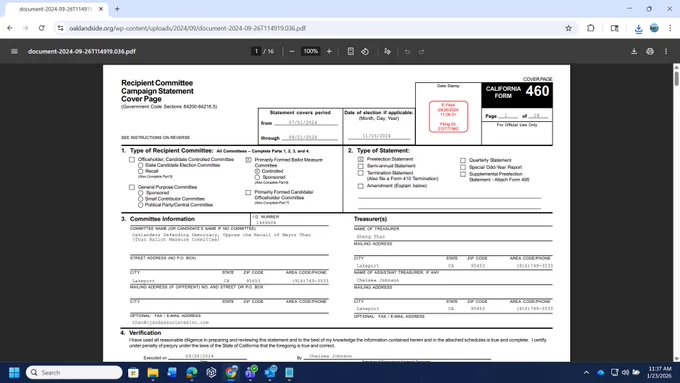The width and height of the screenshot is (680, 383).
Task: Click assistant treasurer name Chelsea Johnson
Action: [378, 280]
